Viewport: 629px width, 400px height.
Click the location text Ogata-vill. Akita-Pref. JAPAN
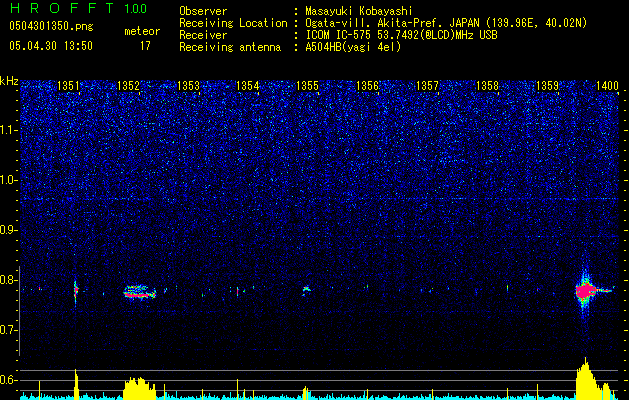(393, 23)
